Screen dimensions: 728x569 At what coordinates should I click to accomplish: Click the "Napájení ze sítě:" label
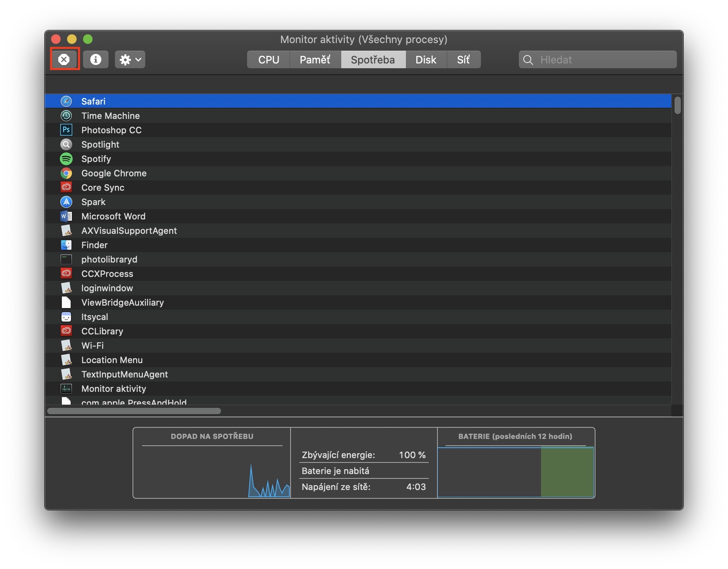click(x=336, y=487)
